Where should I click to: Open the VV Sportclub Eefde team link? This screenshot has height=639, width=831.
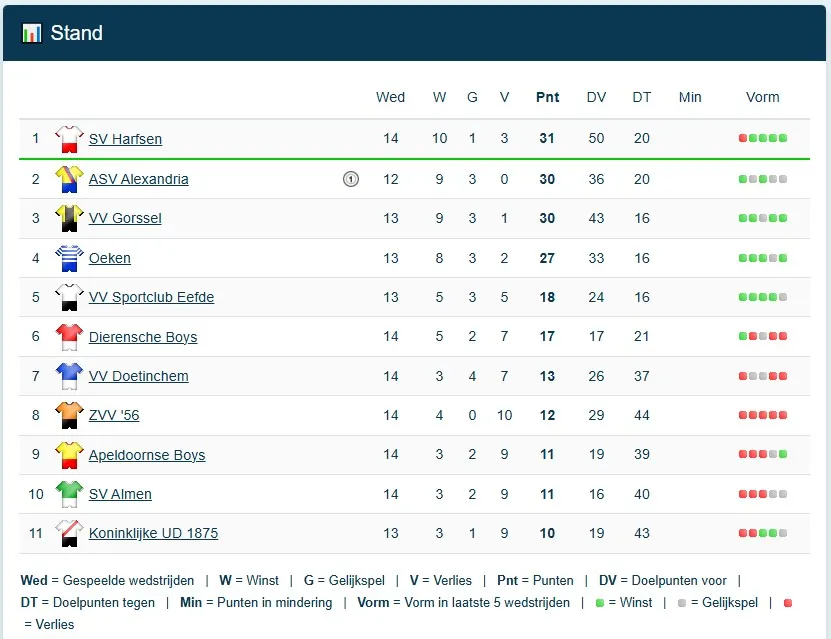(x=151, y=297)
